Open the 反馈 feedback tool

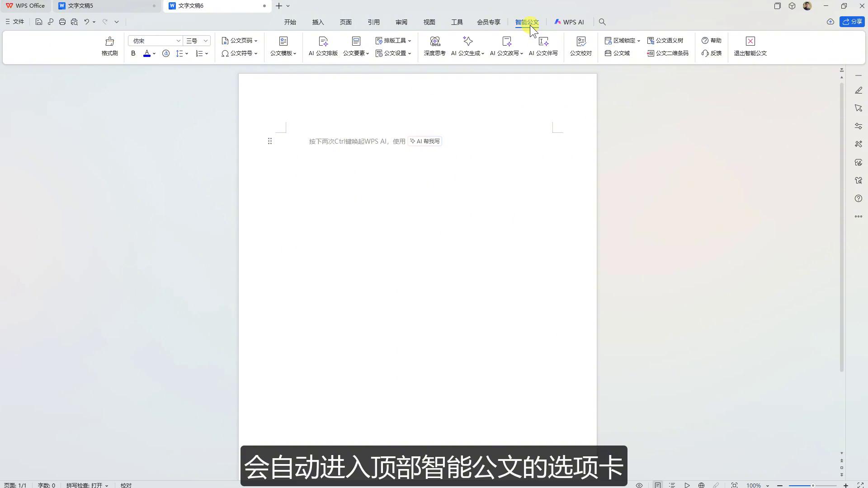coord(711,53)
